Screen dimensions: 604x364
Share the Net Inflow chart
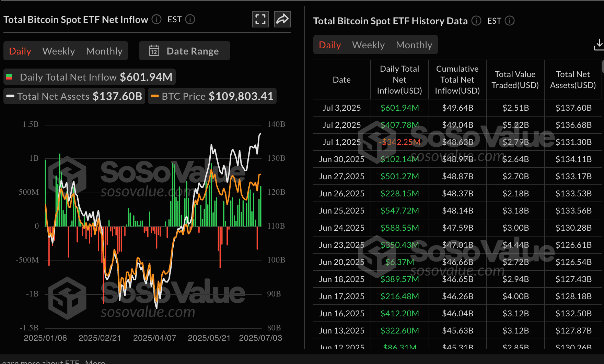(282, 19)
